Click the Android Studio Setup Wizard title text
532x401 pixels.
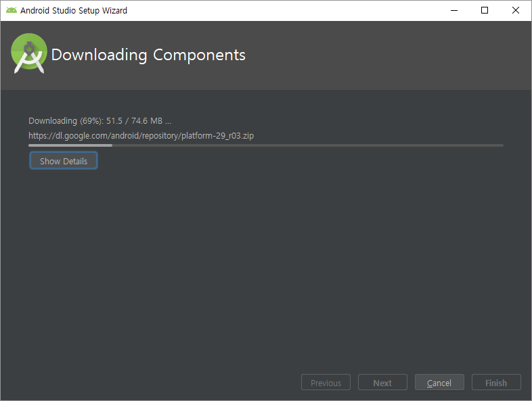tap(74, 11)
